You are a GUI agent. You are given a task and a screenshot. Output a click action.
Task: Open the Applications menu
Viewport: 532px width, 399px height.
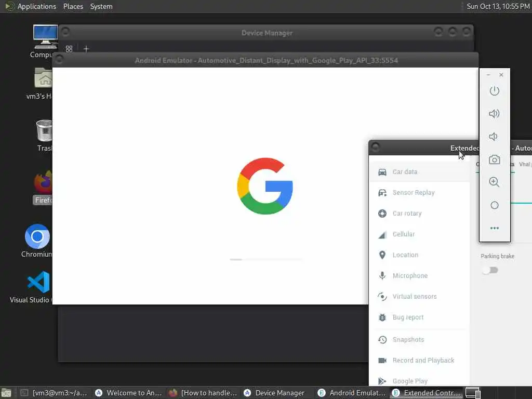point(37,6)
